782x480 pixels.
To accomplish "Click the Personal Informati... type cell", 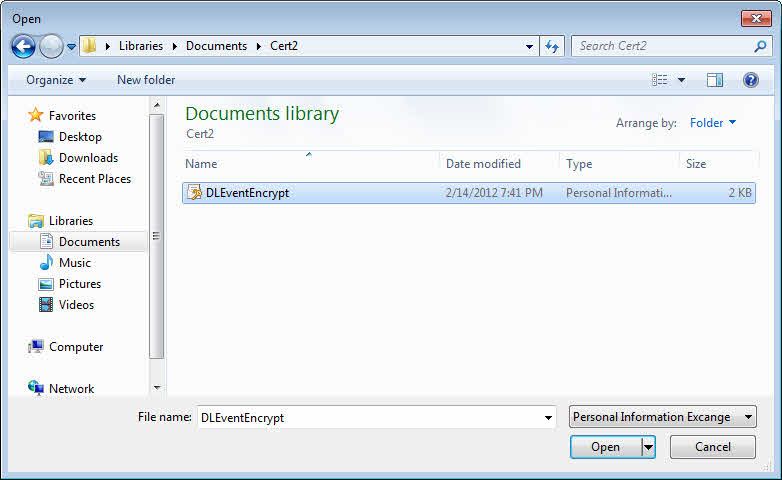I will (619, 193).
